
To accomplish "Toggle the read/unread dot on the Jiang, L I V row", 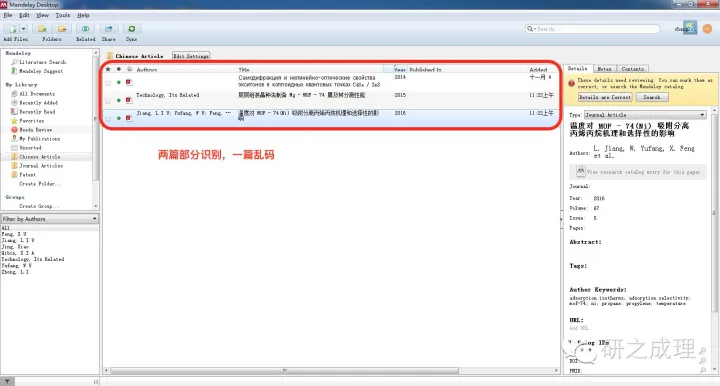I will coord(119,118).
